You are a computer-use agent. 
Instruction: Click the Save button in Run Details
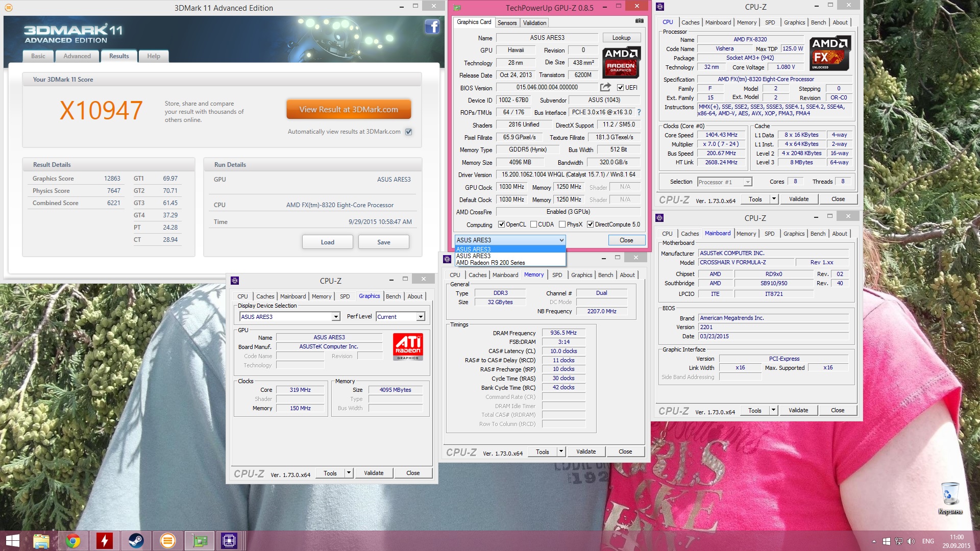pos(384,242)
